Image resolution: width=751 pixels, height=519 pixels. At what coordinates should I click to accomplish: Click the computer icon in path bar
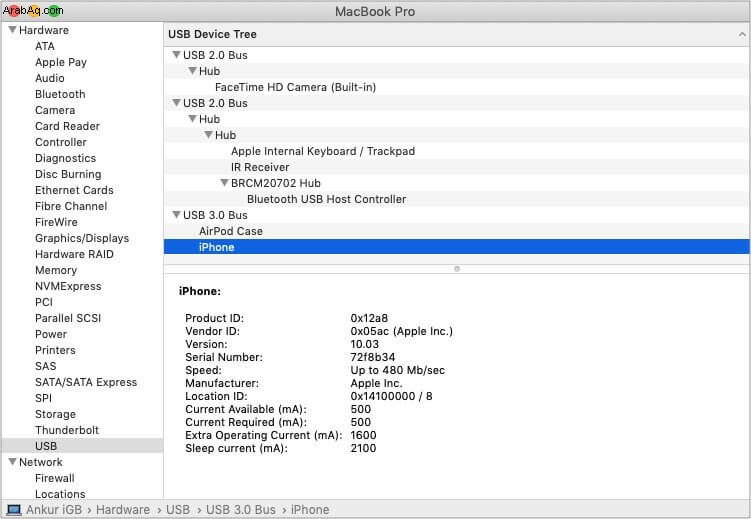pyautogui.click(x=13, y=510)
